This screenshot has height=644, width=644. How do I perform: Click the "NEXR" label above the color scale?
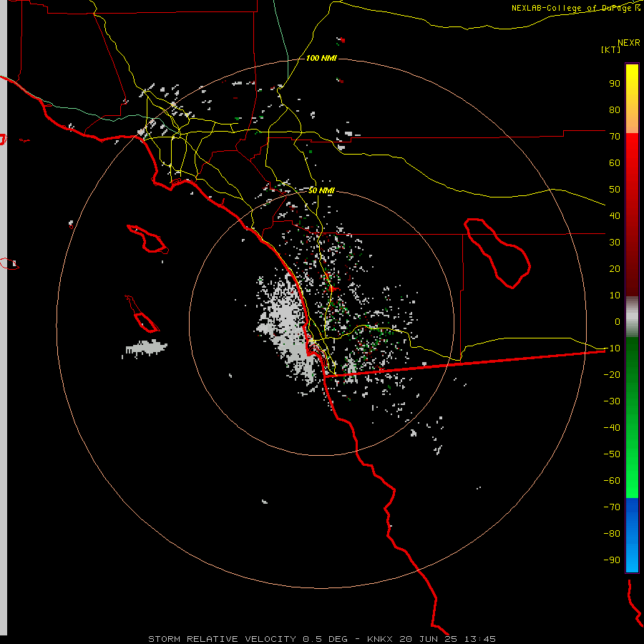[629, 43]
